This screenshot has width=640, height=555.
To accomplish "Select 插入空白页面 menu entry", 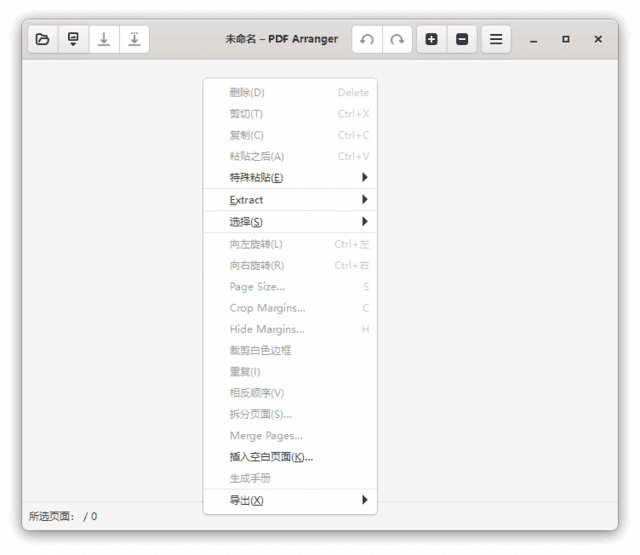I will click(271, 457).
